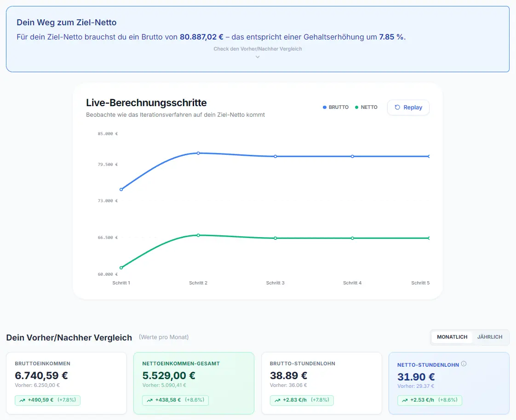Switch the comparison to MONATLICH
Viewport: 516px width, 420px height.
coord(452,337)
